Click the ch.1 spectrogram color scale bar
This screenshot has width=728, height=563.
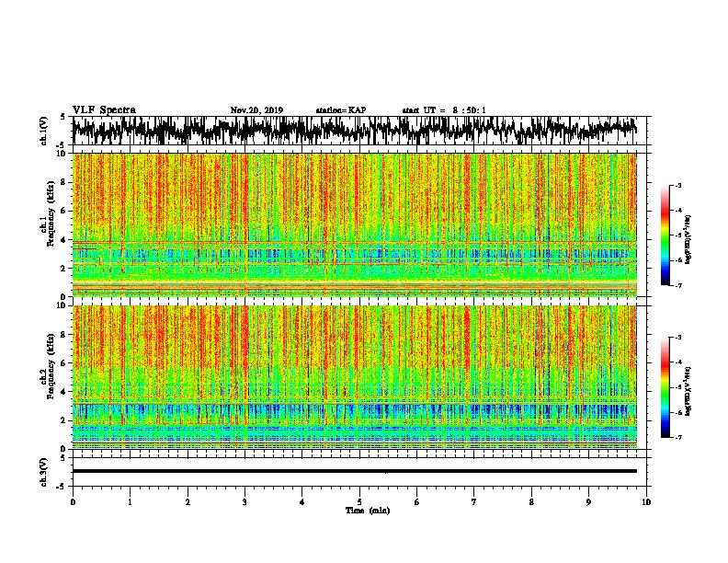coord(665,236)
